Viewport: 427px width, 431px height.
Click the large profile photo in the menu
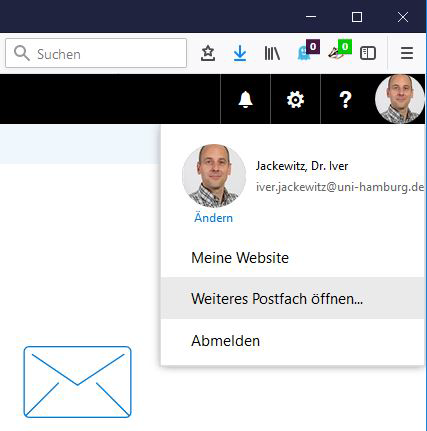[x=214, y=176]
